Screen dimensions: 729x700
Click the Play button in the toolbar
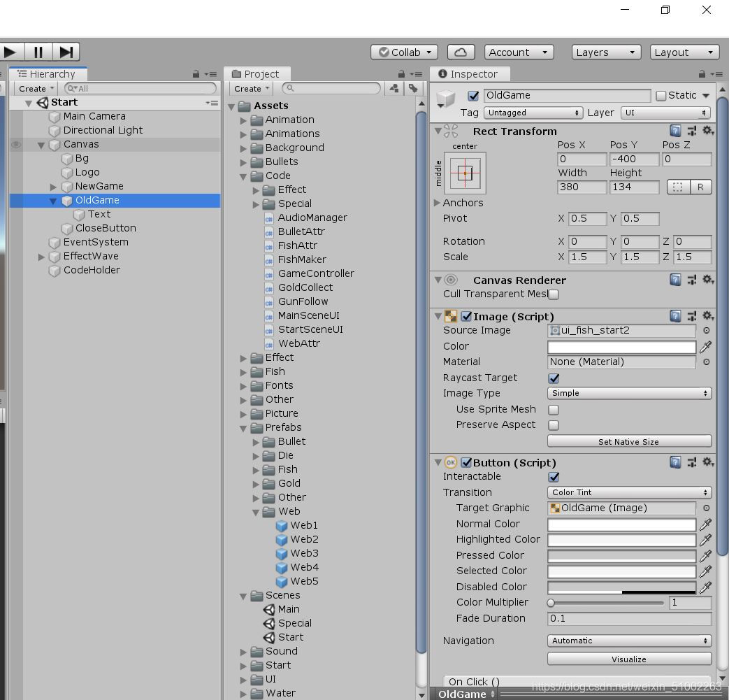(10, 52)
